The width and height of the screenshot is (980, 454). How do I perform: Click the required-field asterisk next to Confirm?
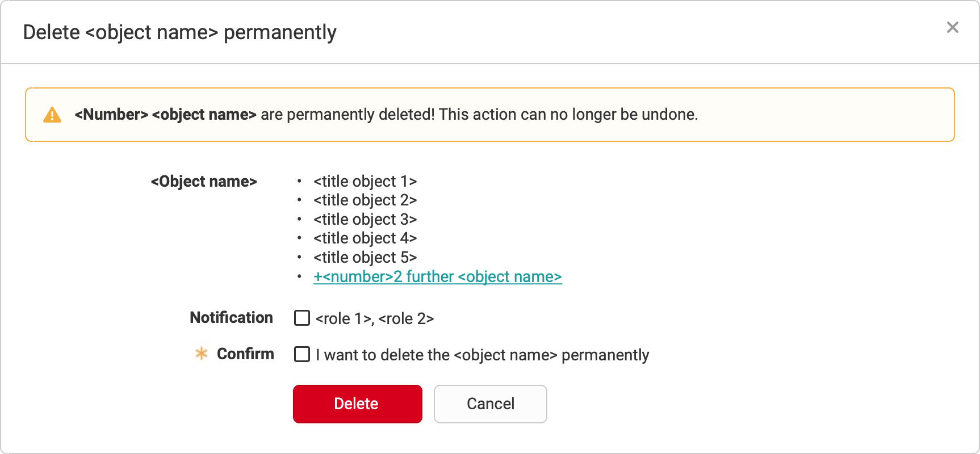(x=202, y=354)
